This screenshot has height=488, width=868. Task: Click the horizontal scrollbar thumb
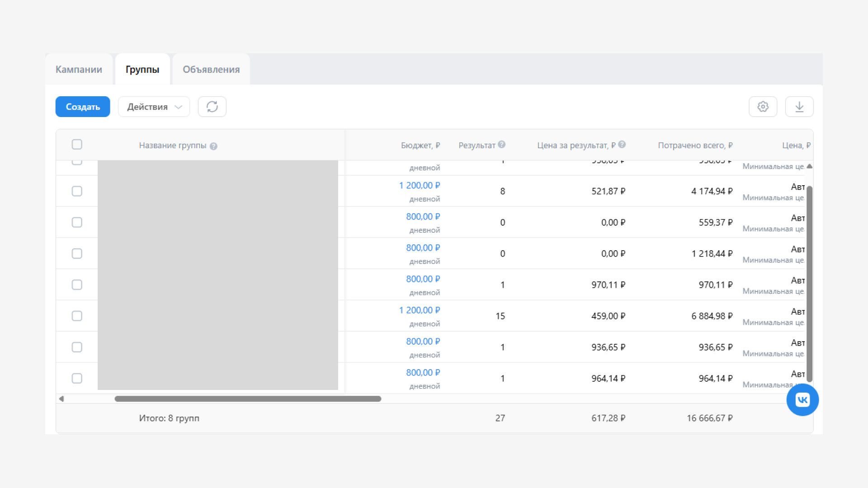pos(248,399)
